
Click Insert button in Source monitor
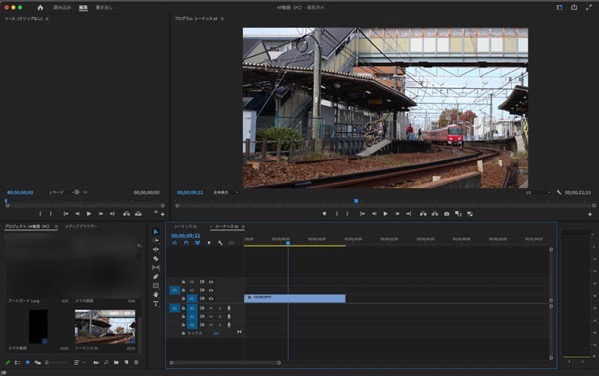coord(126,214)
